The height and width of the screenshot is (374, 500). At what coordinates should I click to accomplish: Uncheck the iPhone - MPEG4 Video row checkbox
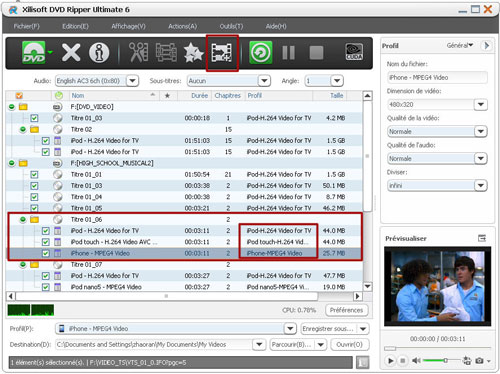coord(46,253)
